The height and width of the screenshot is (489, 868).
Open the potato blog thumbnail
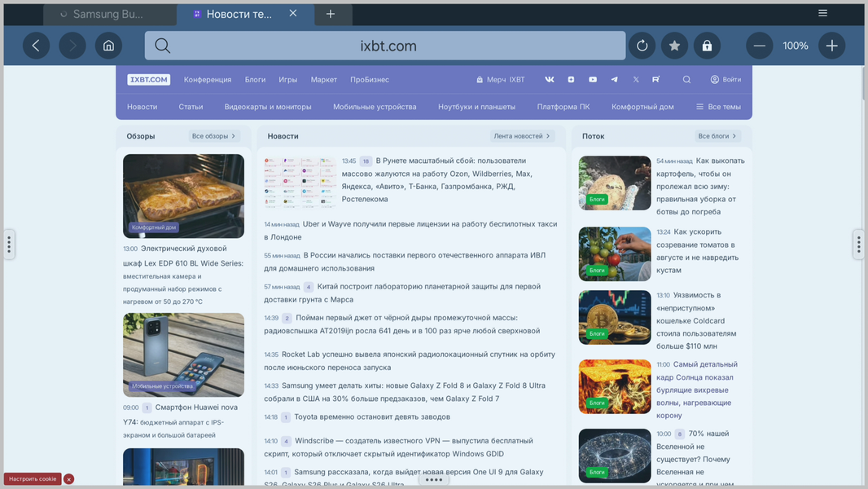[615, 183]
